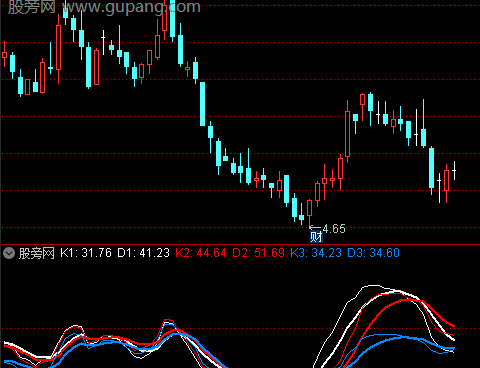480x368 pixels.
Task: Click the blue 财 marker icon
Action: point(316,237)
